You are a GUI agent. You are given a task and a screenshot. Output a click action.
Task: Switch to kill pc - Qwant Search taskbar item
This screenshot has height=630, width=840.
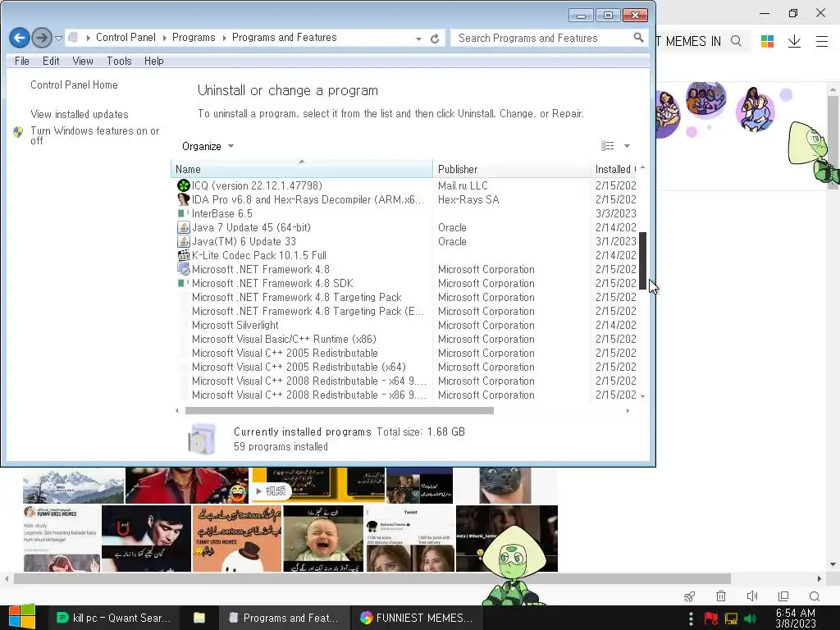(x=113, y=618)
